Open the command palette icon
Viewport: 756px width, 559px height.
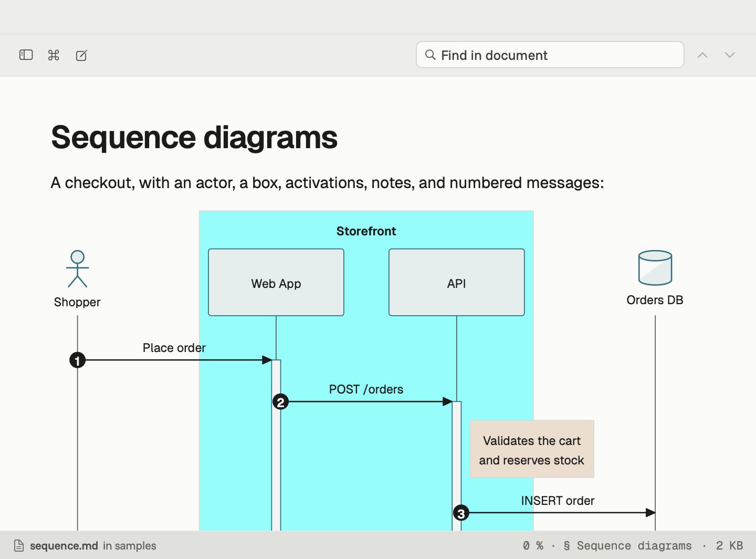click(x=54, y=55)
